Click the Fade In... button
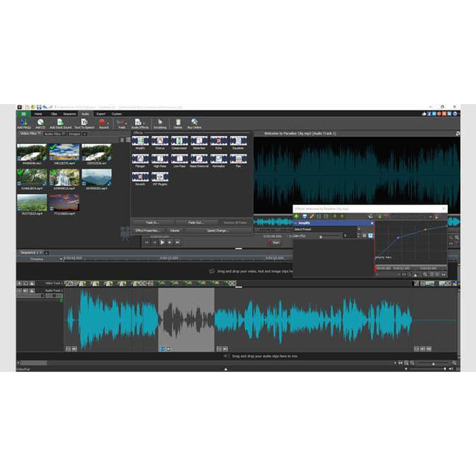Image resolution: width=476 pixels, height=476 pixels. [x=152, y=223]
